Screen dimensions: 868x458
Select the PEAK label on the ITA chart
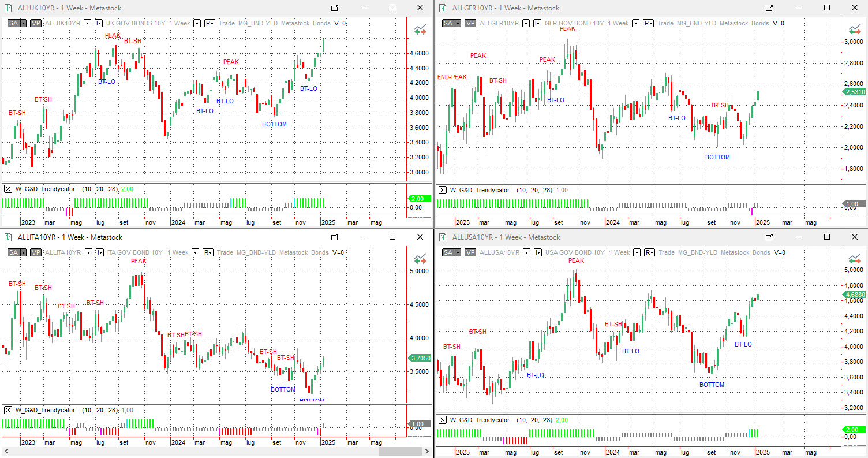coord(139,261)
